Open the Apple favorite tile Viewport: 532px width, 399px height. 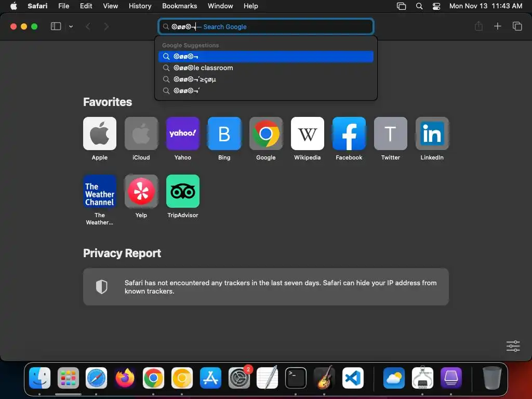click(99, 134)
